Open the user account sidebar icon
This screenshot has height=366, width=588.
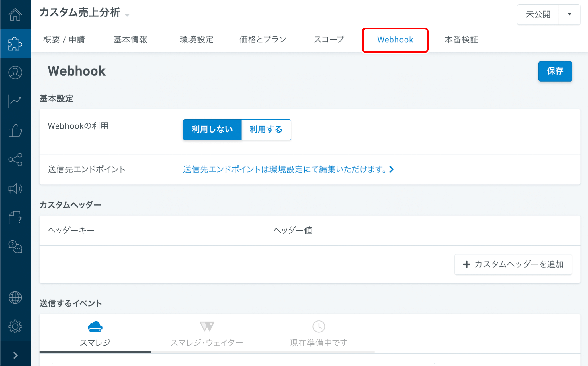[15, 73]
